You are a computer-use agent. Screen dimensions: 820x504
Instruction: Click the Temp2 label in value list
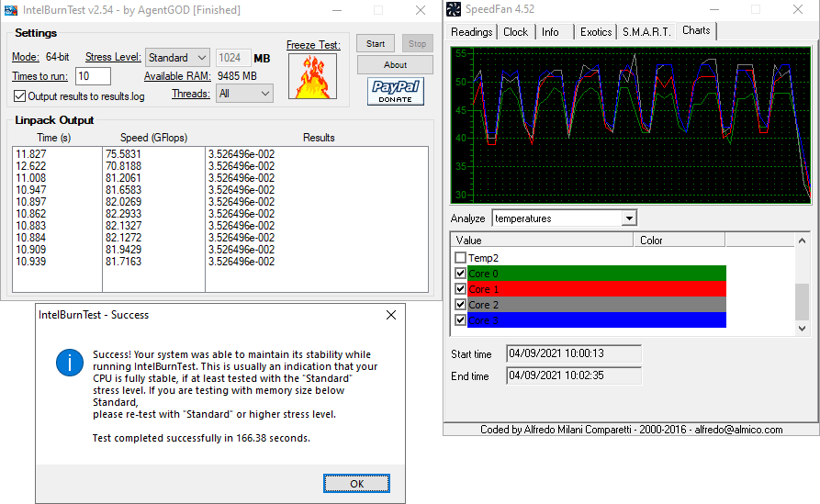tap(483, 258)
